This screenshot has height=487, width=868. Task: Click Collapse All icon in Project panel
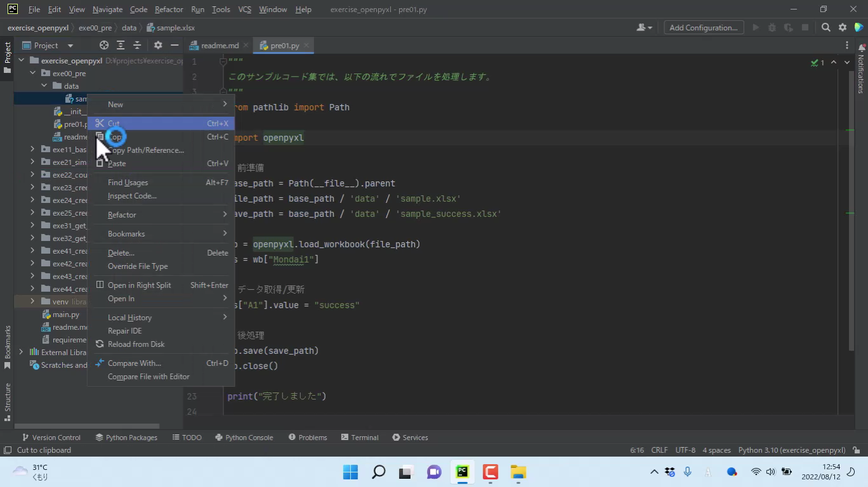pyautogui.click(x=137, y=45)
